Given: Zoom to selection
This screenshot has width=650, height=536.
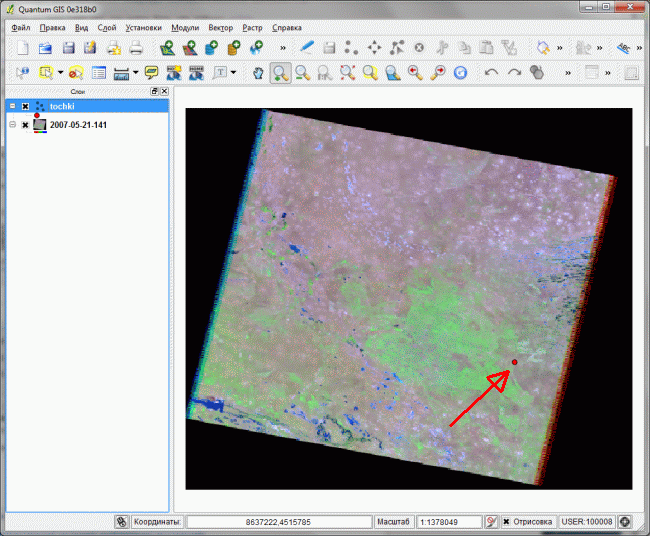Looking at the screenshot, I should tap(370, 73).
